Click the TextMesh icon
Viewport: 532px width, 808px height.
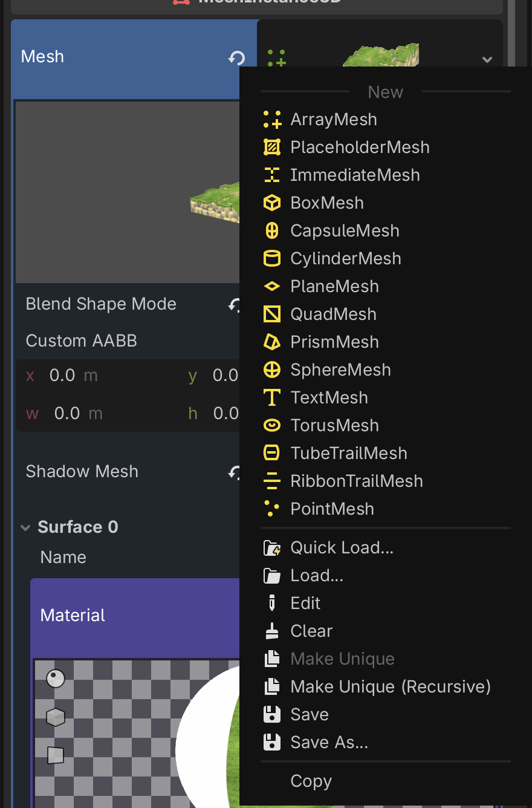272,398
